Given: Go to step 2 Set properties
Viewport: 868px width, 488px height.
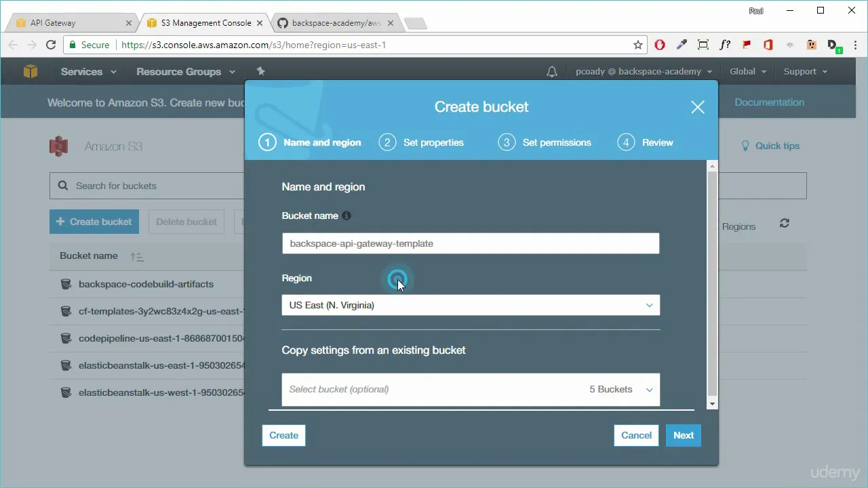Looking at the screenshot, I should pos(422,142).
